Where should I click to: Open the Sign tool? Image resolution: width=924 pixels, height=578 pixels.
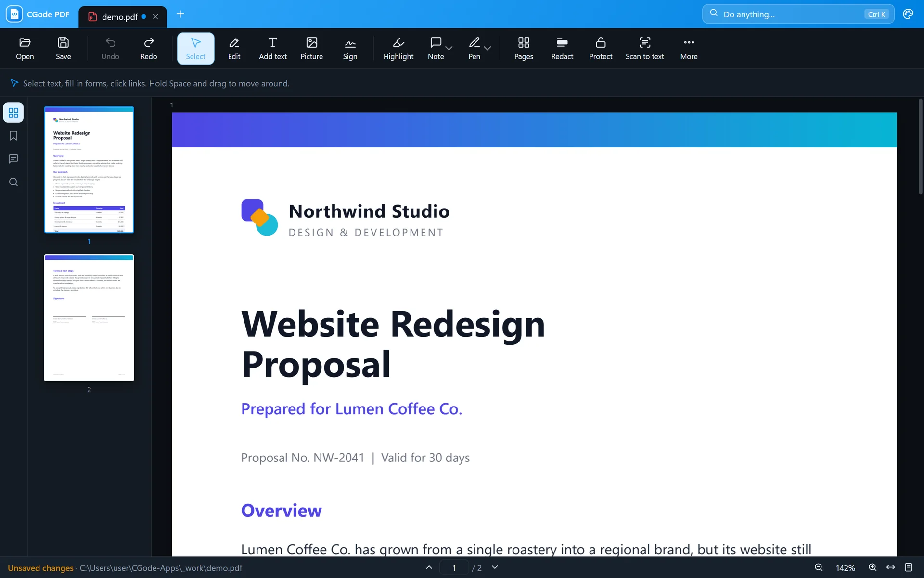click(x=350, y=48)
